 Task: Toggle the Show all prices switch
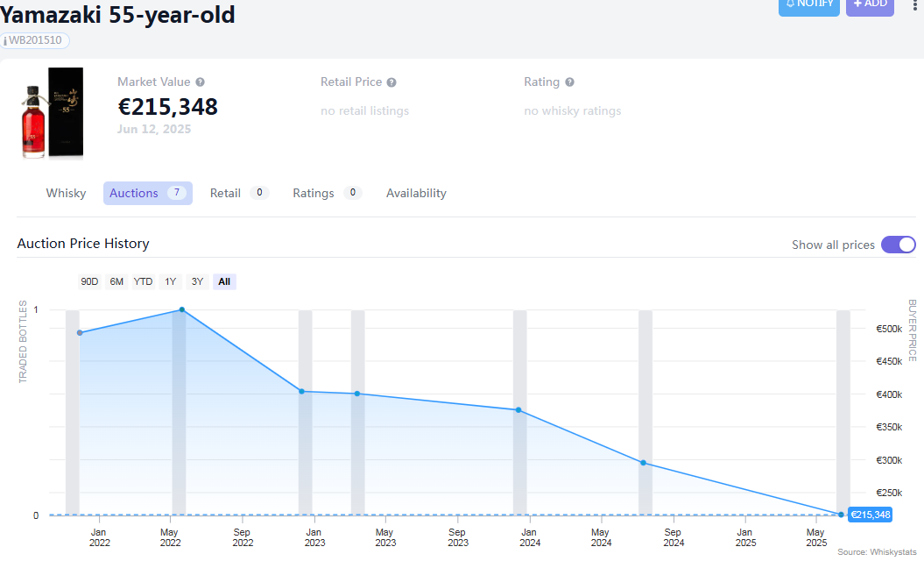pyautogui.click(x=898, y=245)
